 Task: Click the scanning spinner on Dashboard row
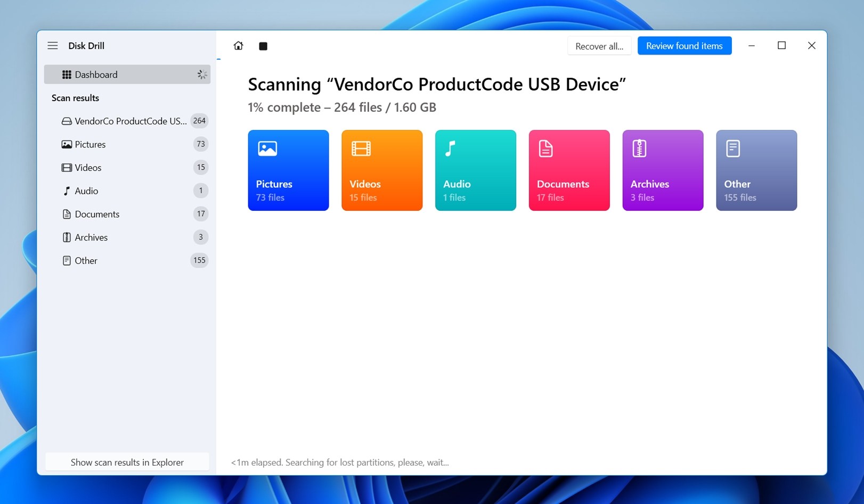(x=202, y=75)
